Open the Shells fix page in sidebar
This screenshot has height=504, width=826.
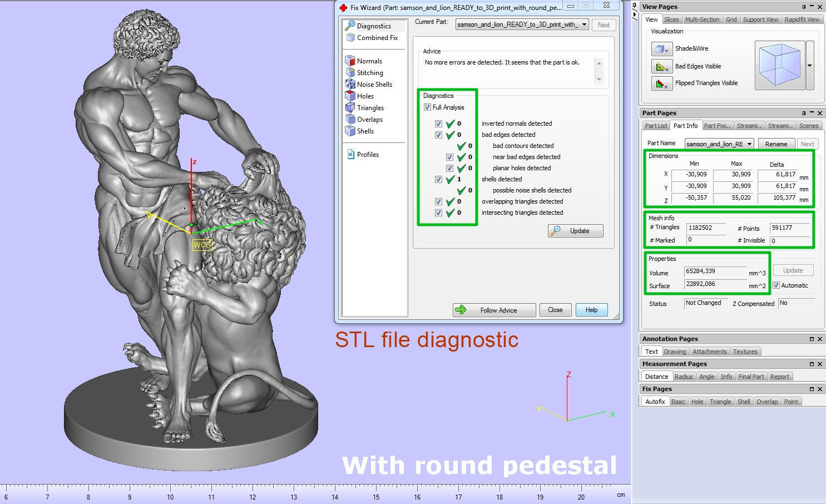pyautogui.click(x=359, y=131)
